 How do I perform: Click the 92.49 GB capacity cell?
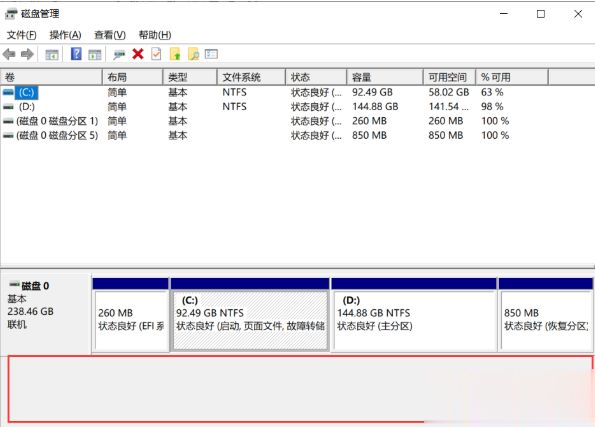(372, 92)
